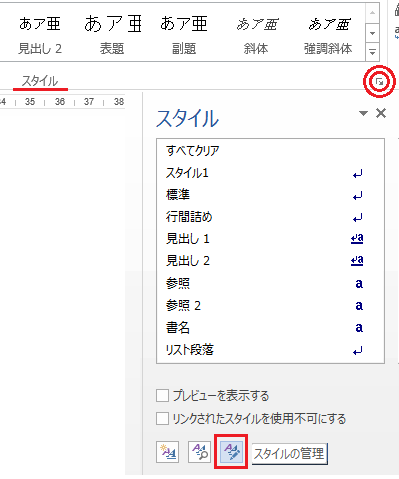399x479 pixels.
Task: Choose 標準 in the styles list
Action: pyautogui.click(x=270, y=195)
